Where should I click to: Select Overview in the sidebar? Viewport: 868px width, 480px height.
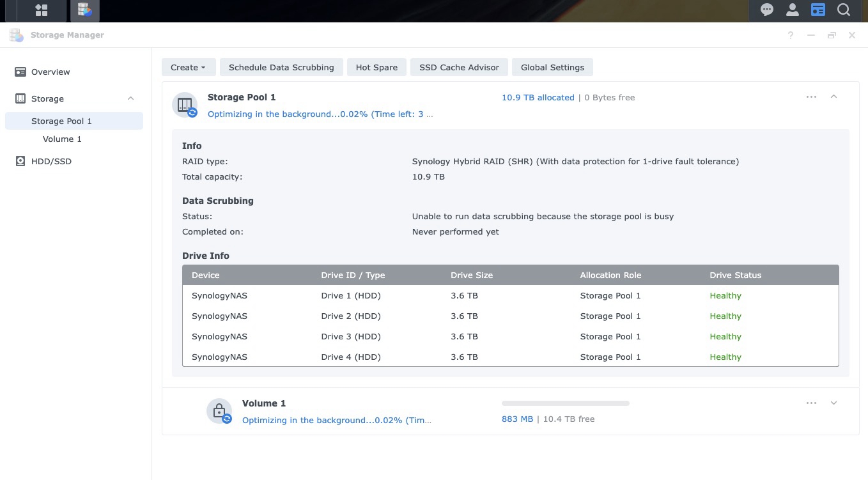tap(50, 72)
